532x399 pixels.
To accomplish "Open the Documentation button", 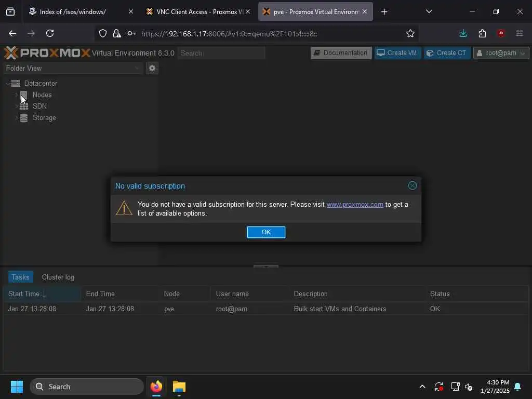I will 341,53.
